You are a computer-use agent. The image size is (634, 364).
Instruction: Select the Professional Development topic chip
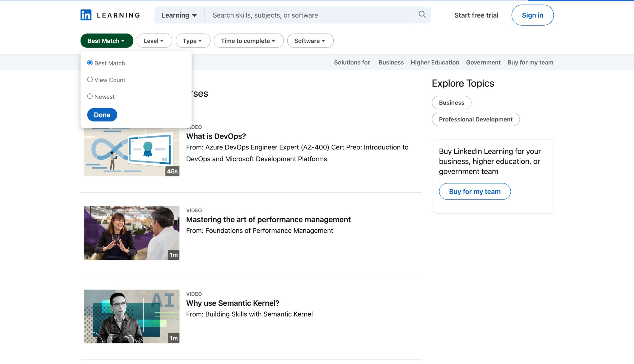tap(475, 119)
